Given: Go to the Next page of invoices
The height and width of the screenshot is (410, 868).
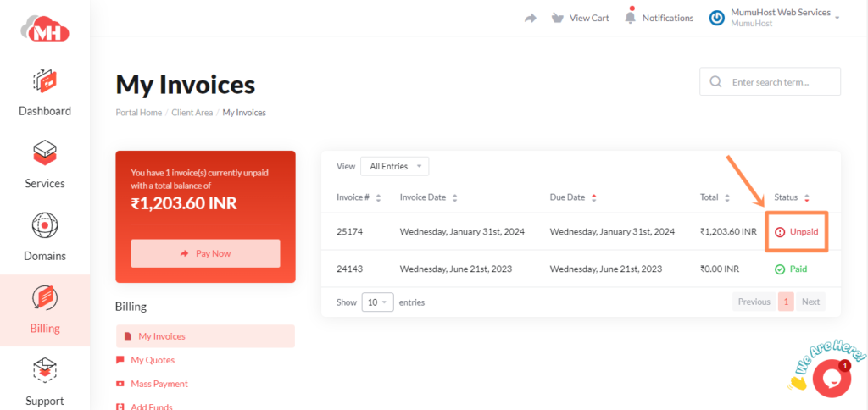Looking at the screenshot, I should [x=810, y=302].
